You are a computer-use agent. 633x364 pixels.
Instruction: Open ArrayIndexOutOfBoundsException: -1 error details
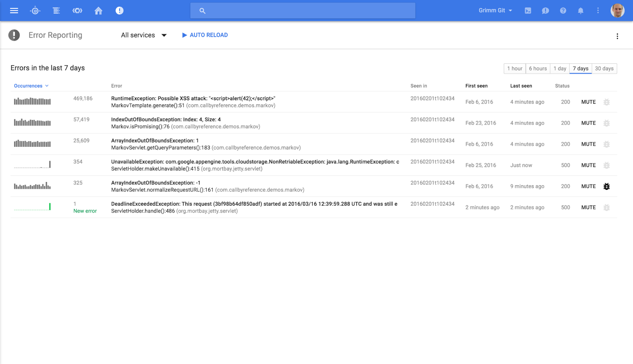tap(156, 183)
